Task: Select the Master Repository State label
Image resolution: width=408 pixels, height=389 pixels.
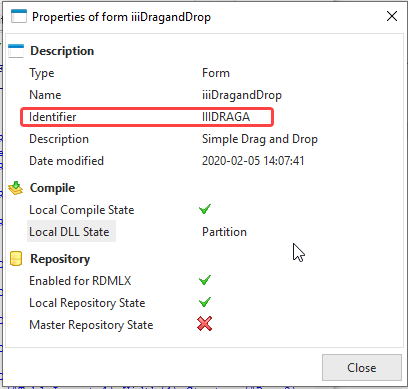Action: click(x=91, y=325)
